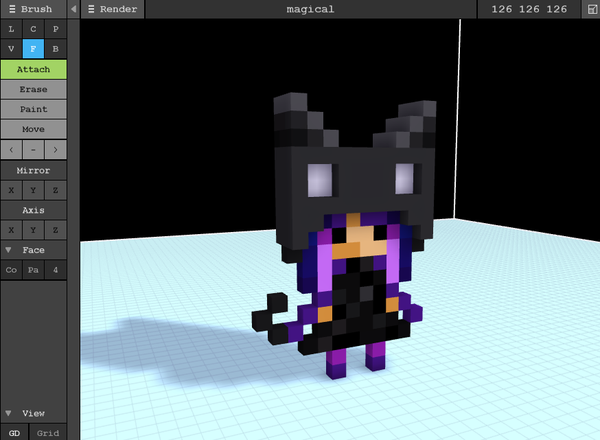The width and height of the screenshot is (600, 440).
Task: Choose the Paint action
Action: pyautogui.click(x=33, y=109)
